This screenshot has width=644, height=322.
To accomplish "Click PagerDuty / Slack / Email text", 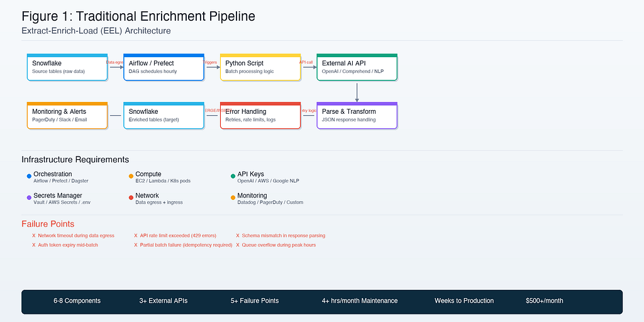I will pos(60,120).
